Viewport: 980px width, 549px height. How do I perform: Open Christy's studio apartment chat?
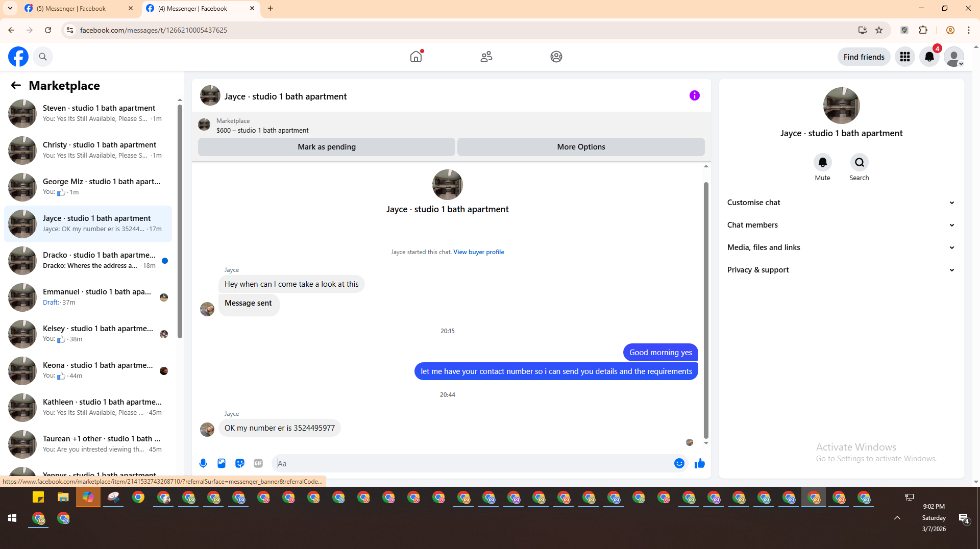coord(88,150)
